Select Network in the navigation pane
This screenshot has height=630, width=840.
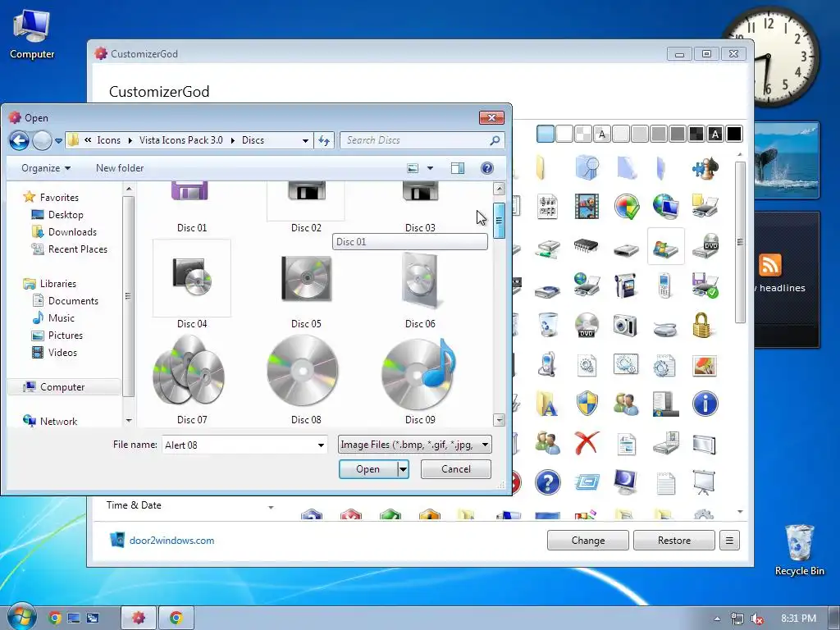58,422
